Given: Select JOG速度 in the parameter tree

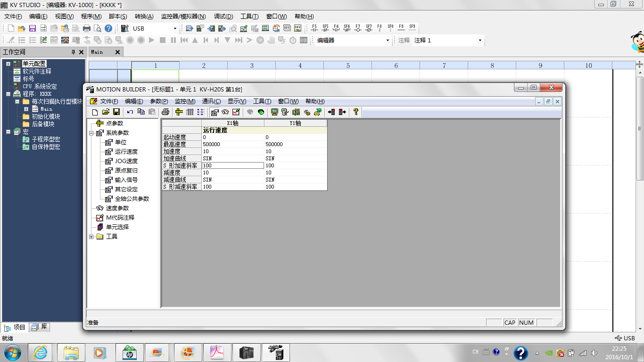Looking at the screenshot, I should pos(126,161).
